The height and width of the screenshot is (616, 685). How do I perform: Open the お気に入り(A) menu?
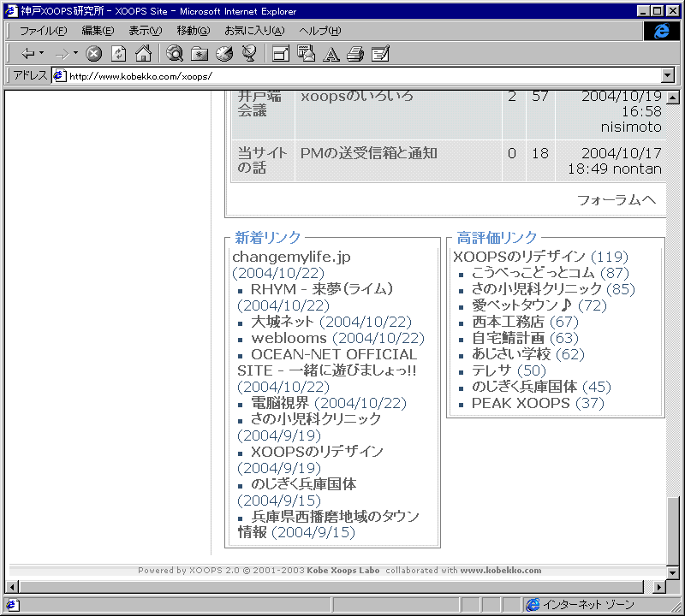point(254,31)
